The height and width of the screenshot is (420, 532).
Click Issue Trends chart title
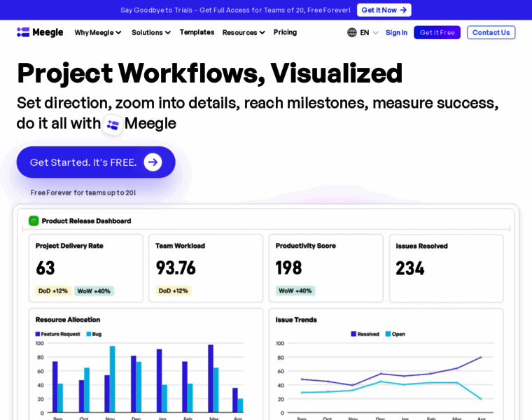(x=296, y=320)
